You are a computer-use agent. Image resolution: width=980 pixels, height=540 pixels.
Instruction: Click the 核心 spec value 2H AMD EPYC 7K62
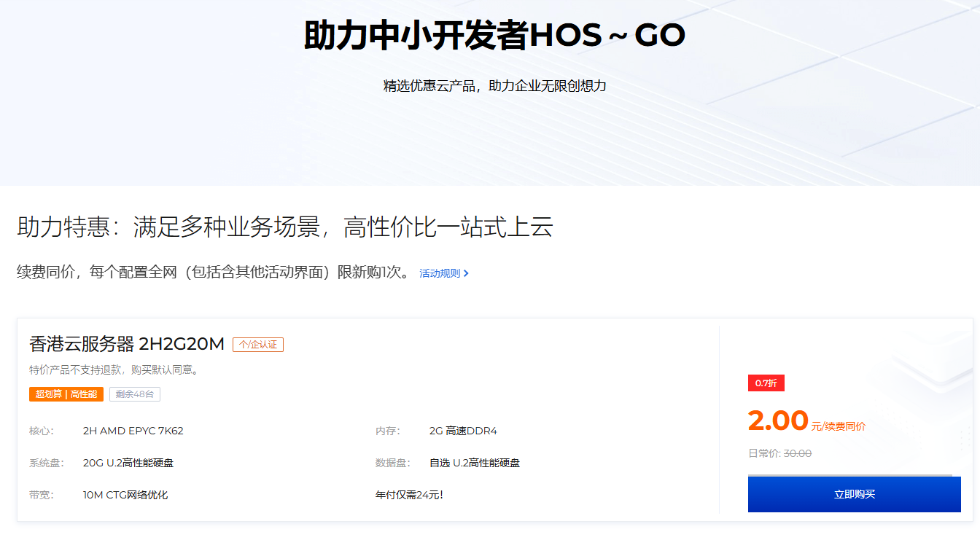click(135, 431)
